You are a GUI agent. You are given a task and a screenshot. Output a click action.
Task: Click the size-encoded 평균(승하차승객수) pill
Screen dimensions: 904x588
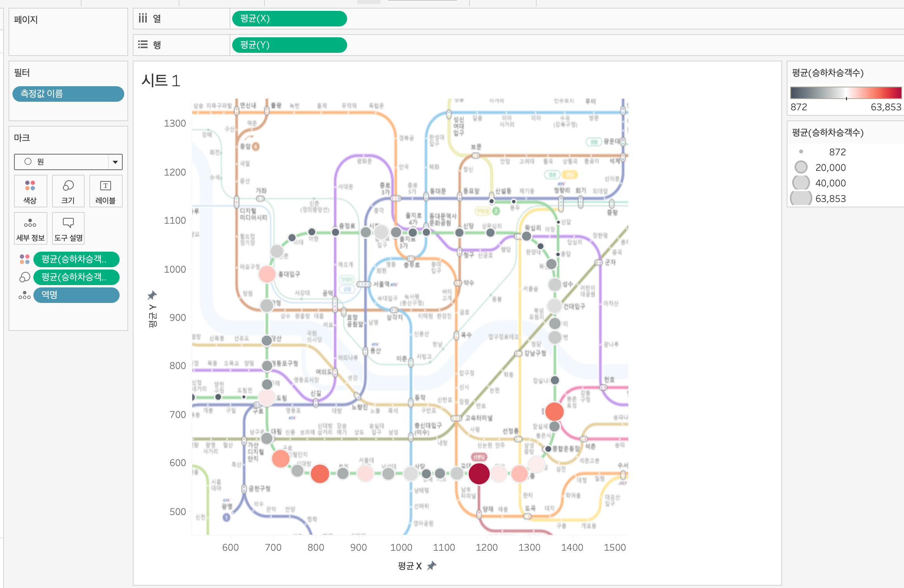(x=76, y=277)
